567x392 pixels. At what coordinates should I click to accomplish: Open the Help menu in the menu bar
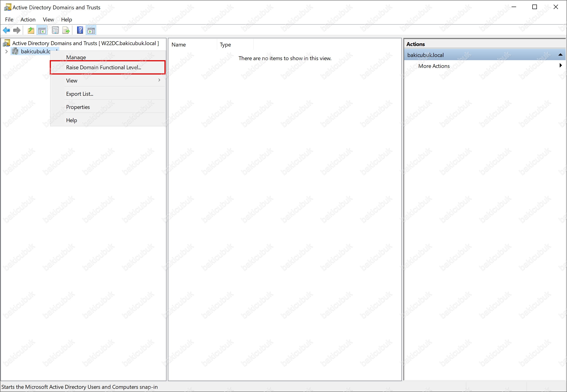point(66,20)
